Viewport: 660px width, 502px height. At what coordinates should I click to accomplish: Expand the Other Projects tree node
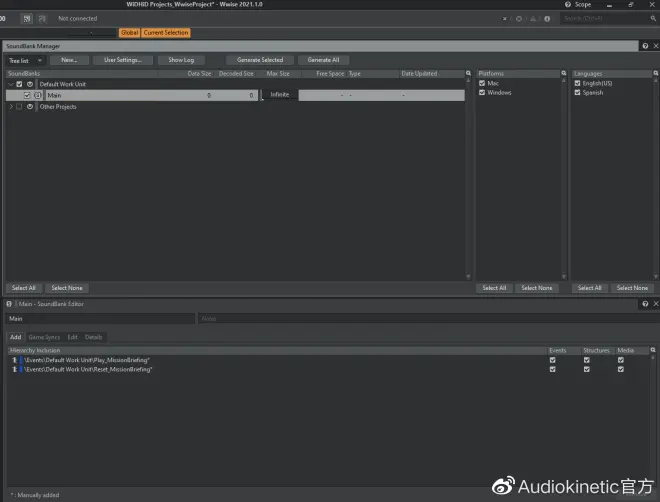[x=11, y=107]
